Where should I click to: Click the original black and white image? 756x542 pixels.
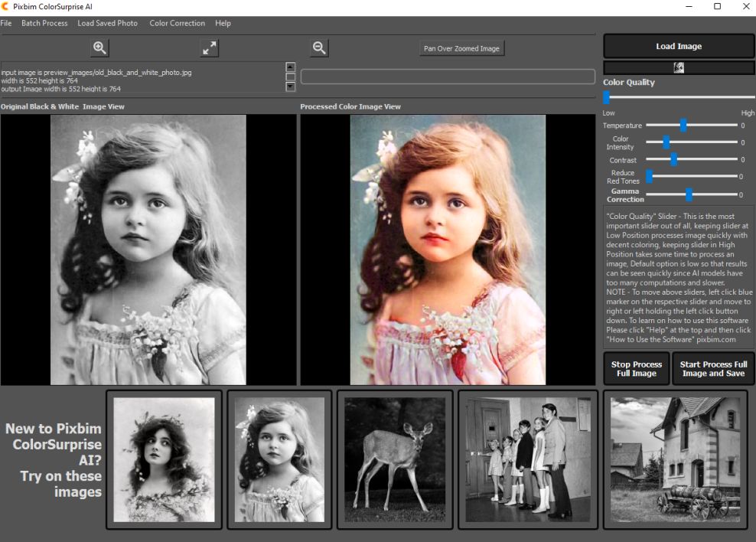pos(148,250)
